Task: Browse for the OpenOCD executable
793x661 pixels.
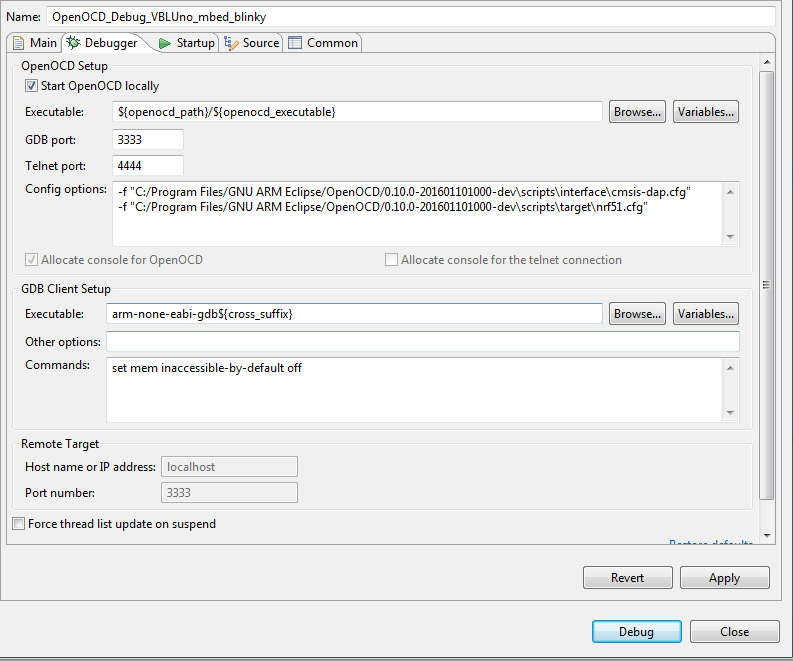Action: pos(637,112)
